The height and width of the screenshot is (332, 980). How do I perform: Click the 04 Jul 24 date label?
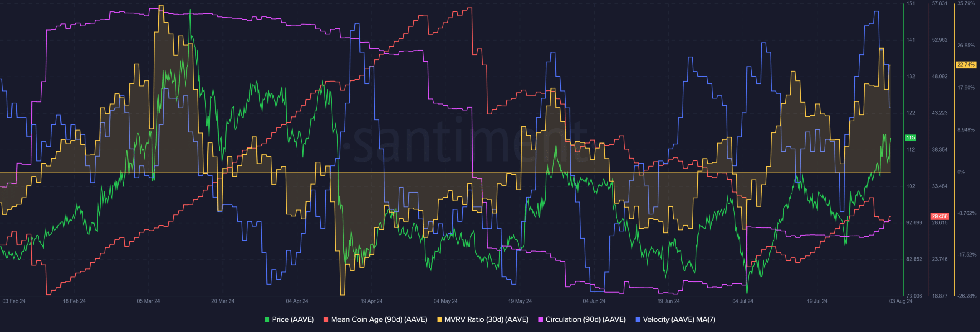[743, 301]
